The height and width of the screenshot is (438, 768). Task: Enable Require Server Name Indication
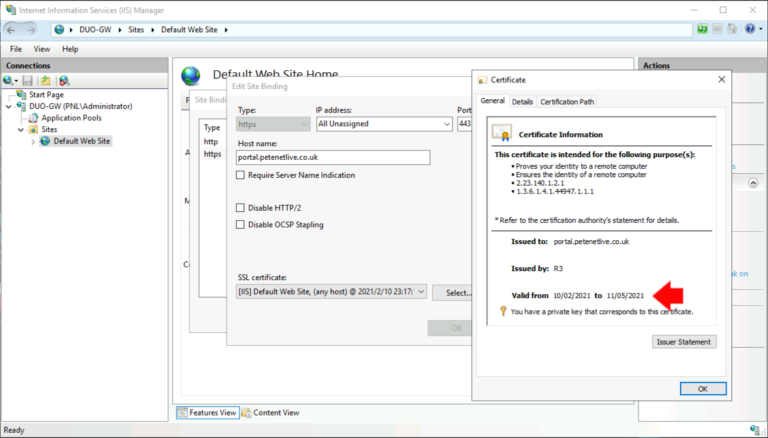(240, 175)
